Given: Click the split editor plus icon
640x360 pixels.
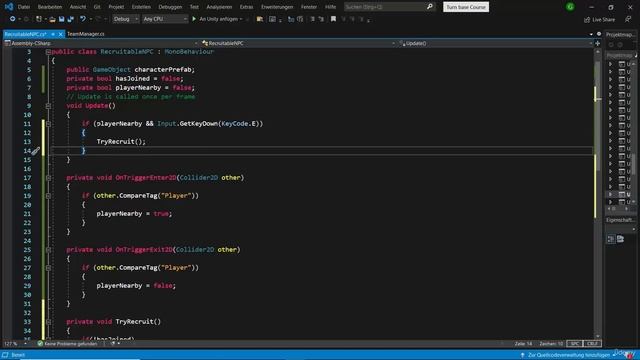Looking at the screenshot, I should pyautogui.click(x=598, y=43).
